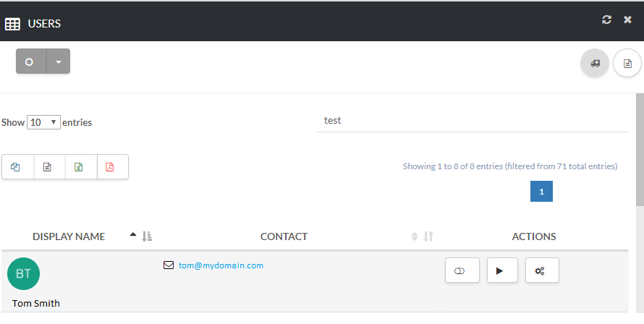Viewport: 644px width, 324px height.
Task: Export the user list to Excel
Action: tap(79, 167)
